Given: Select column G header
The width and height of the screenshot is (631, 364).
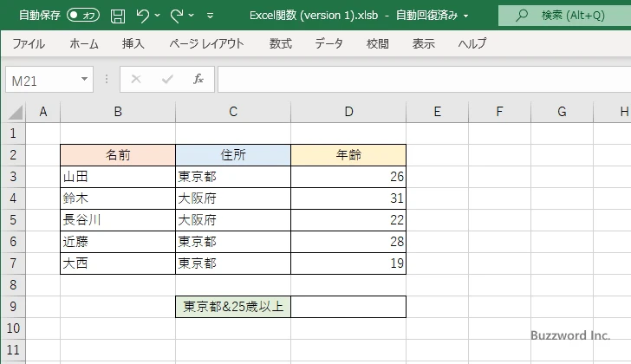Looking at the screenshot, I should click(x=562, y=112).
